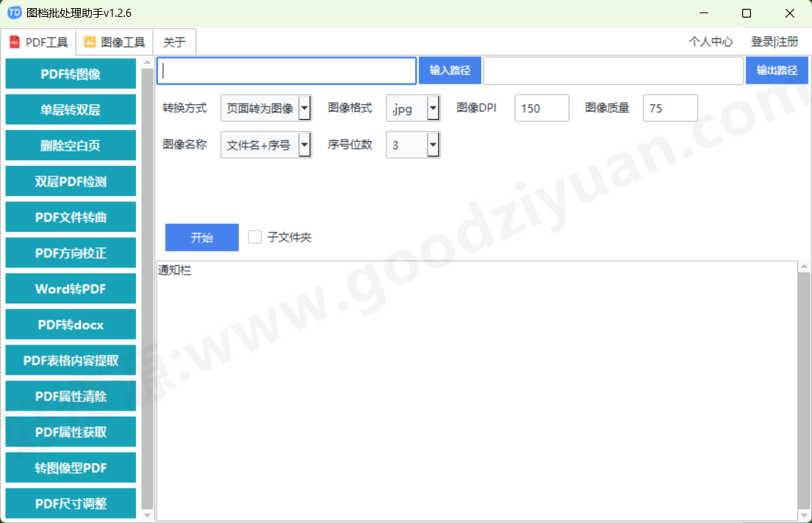Open 双层PDF检测 from the sidebar
Image resolution: width=812 pixels, height=523 pixels.
coord(70,181)
